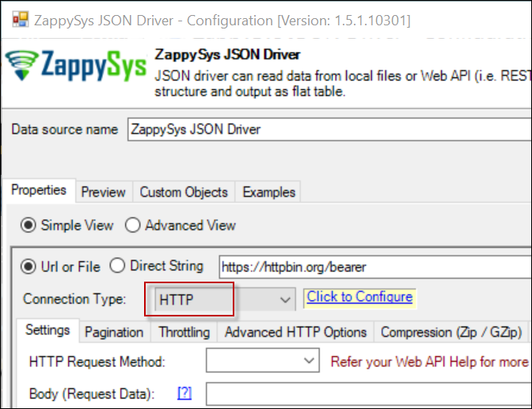Screen dimensions: 532x409
Task: Click the 'HTTP Request Method:' label
Action: (97, 362)
